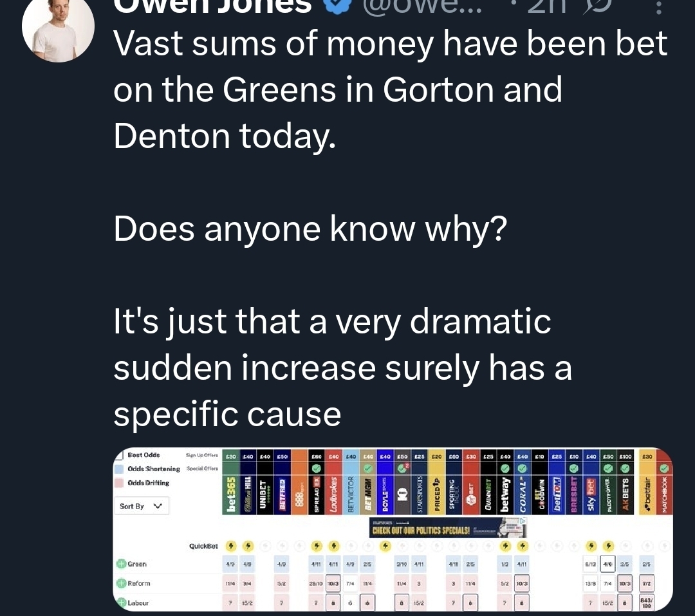Click the blue verified badge
Screen dimensions: 695x616
tap(338, 6)
